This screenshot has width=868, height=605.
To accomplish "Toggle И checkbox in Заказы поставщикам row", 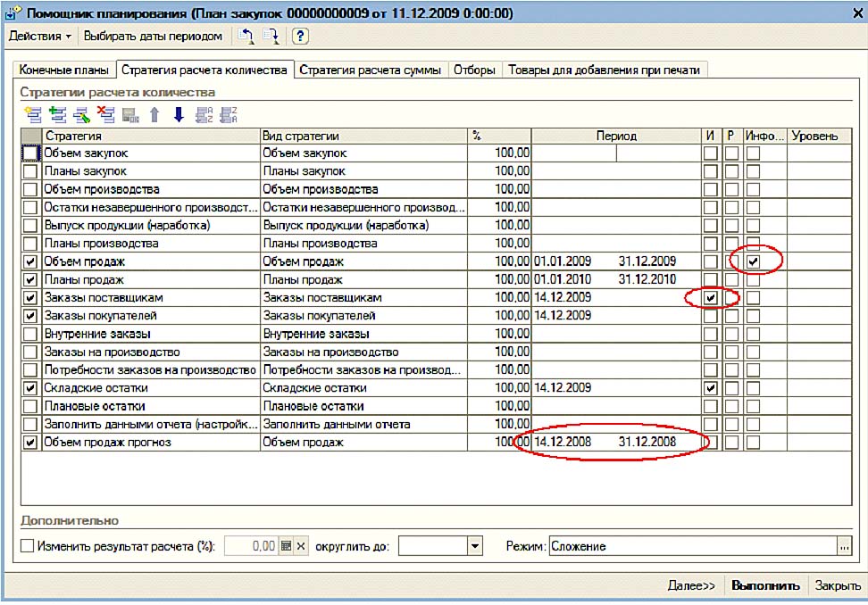I will [x=711, y=298].
